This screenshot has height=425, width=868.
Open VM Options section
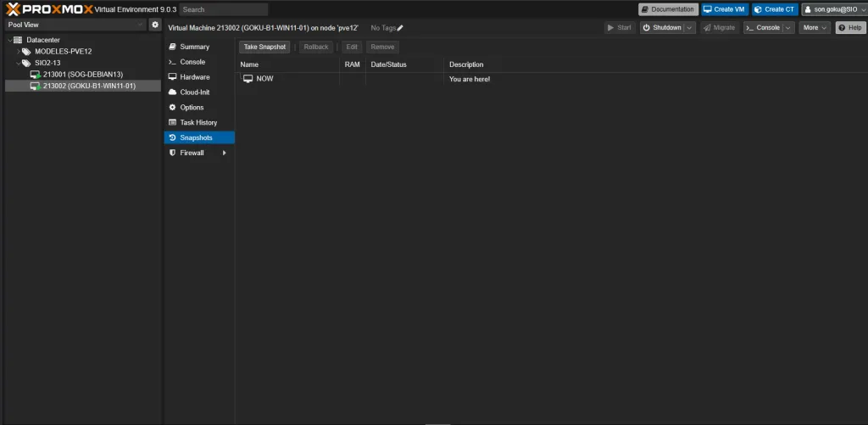(192, 108)
